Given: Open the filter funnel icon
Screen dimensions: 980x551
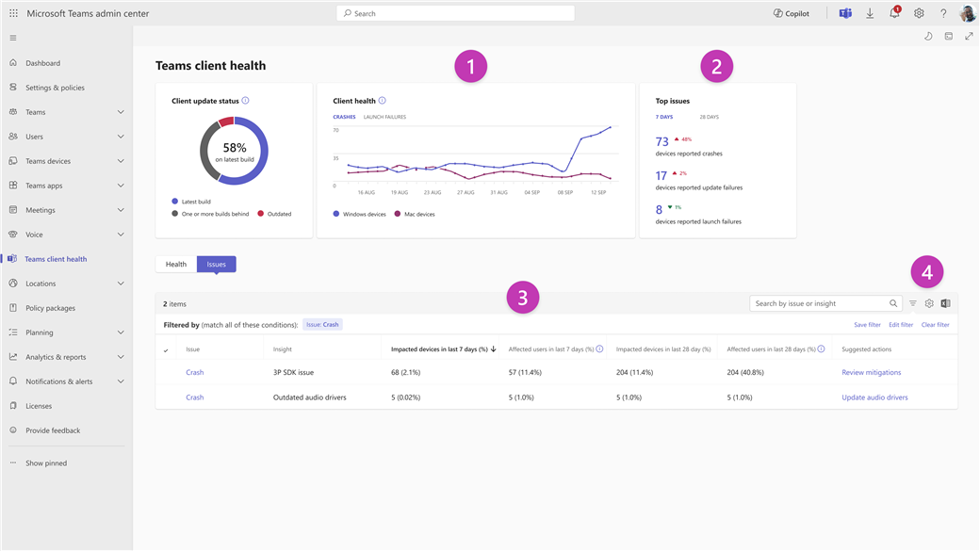Looking at the screenshot, I should point(912,303).
